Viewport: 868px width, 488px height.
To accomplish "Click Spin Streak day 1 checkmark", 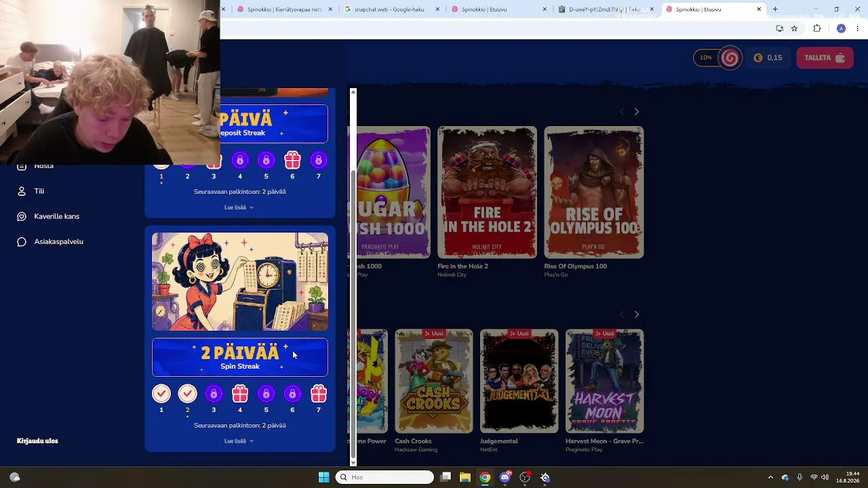I will (x=161, y=394).
